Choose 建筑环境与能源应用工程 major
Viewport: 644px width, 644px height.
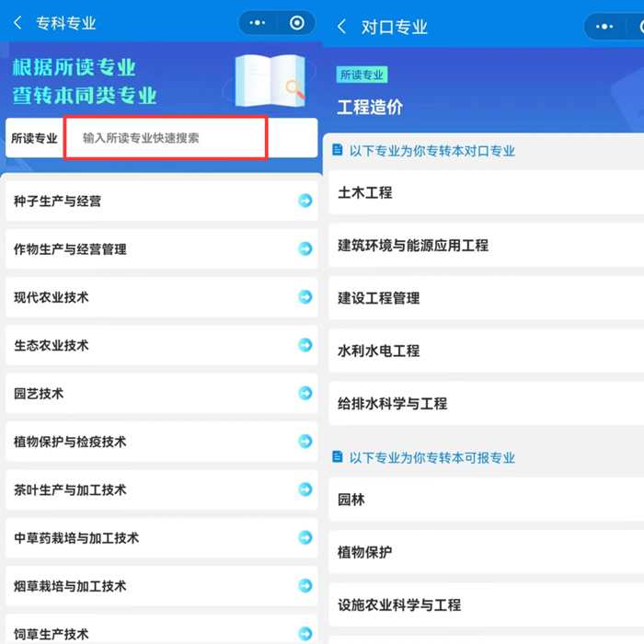point(413,246)
